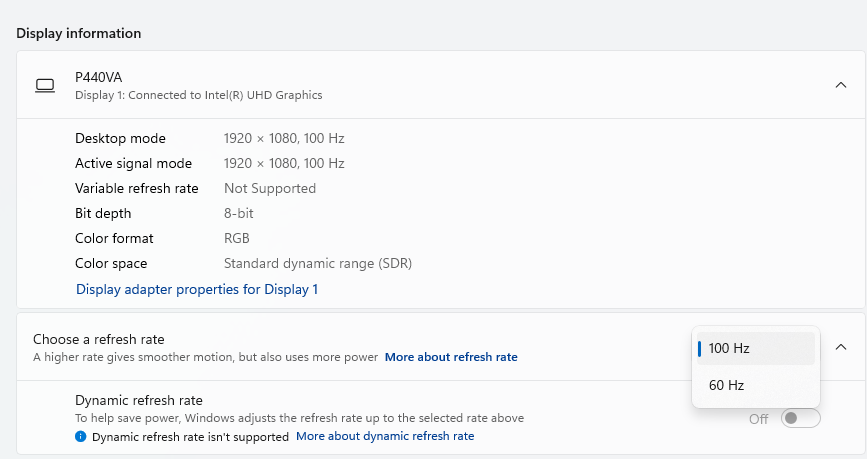
Task: Open Display adapter properties for Display 1
Action: [197, 289]
